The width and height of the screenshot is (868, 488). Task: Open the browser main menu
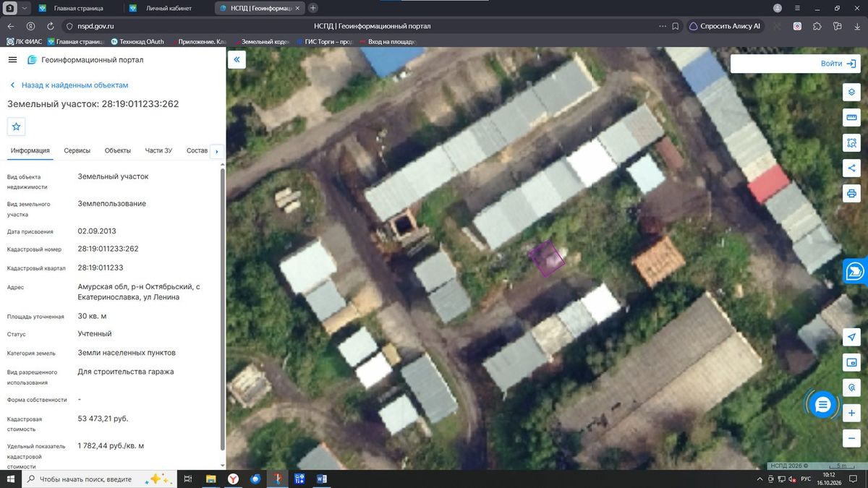click(x=797, y=8)
